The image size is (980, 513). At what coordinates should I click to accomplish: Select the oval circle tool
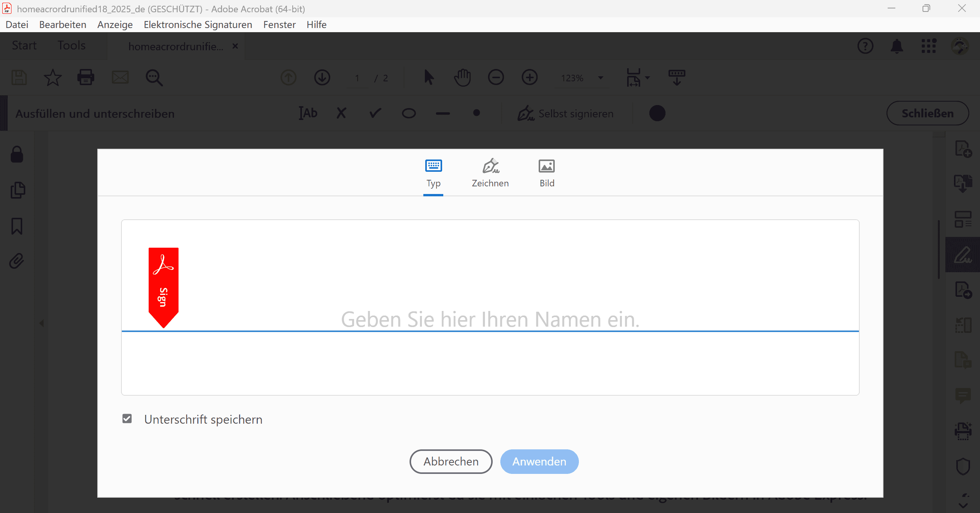point(409,113)
